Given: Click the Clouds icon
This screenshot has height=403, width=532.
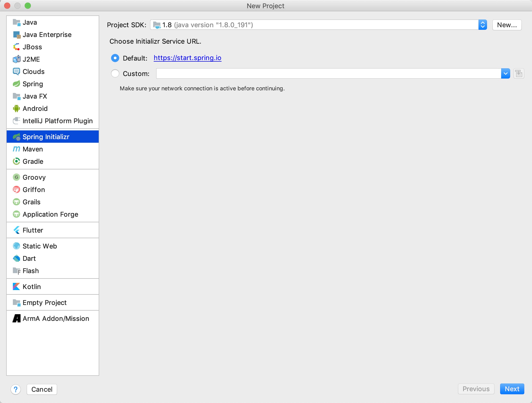Looking at the screenshot, I should 16,72.
